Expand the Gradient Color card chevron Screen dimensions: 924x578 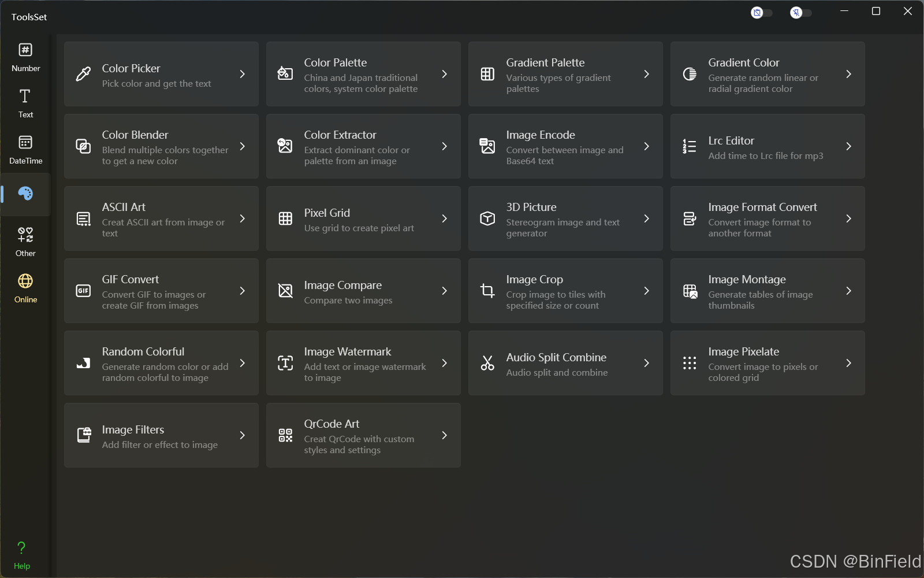click(849, 74)
